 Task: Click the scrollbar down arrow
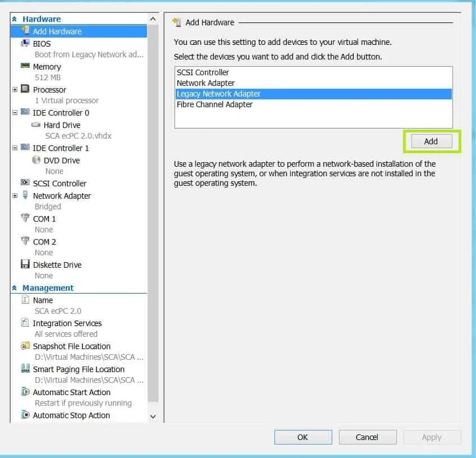pyautogui.click(x=152, y=416)
